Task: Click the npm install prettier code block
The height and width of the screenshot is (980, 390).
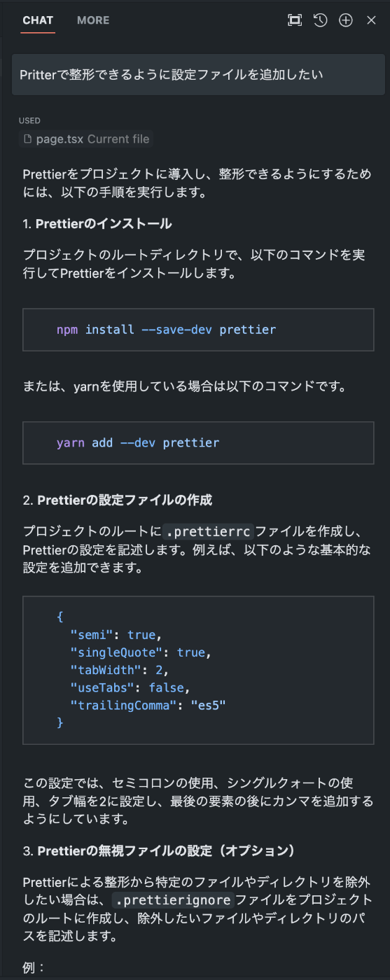Action: (198, 329)
